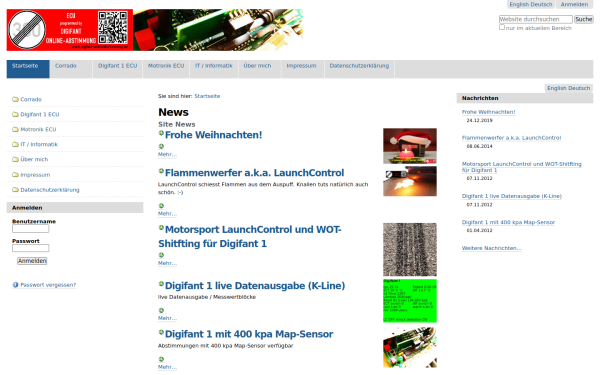Open the IT / Informatik navigation tab
This screenshot has width=600, height=375.
(214, 69)
